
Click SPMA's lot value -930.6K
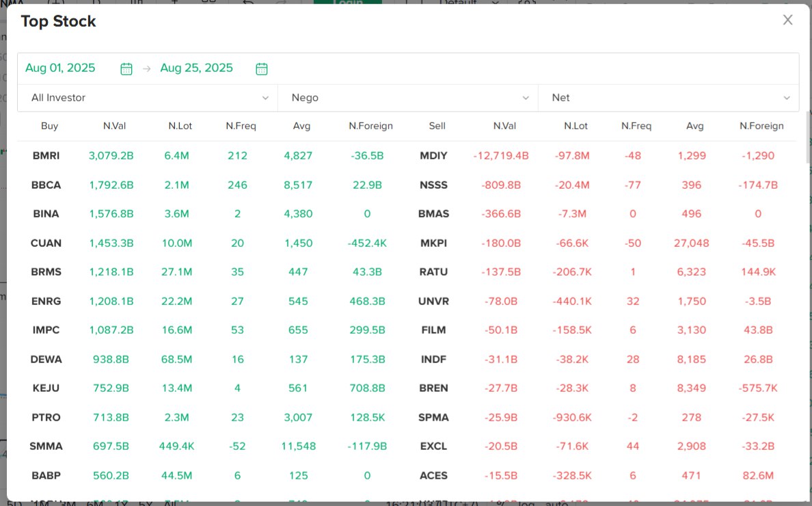[572, 417]
